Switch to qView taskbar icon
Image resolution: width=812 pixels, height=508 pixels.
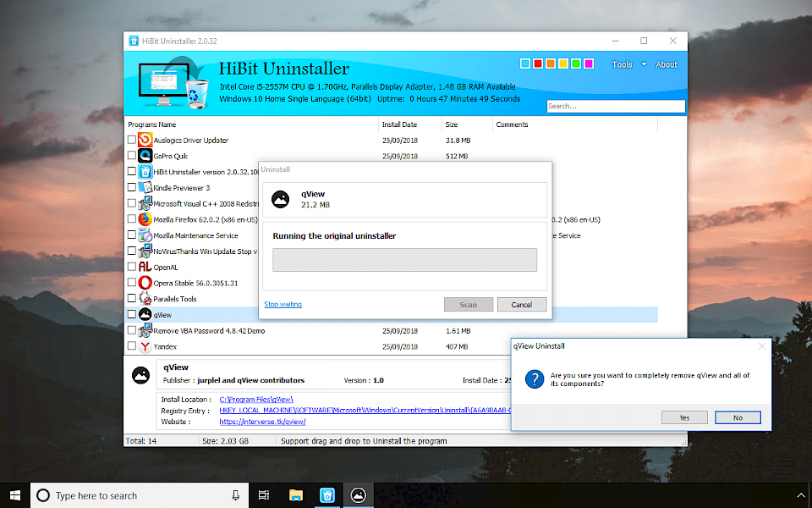(x=359, y=495)
